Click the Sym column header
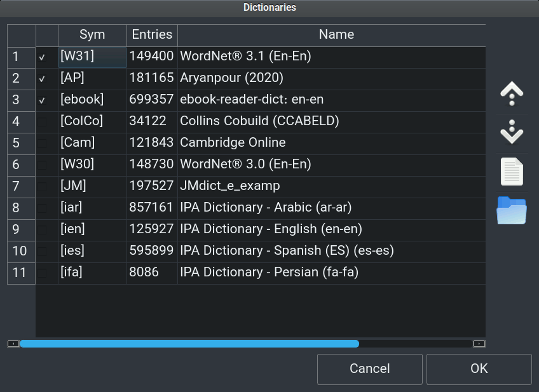Viewport: 539px width, 392px height. click(92, 36)
